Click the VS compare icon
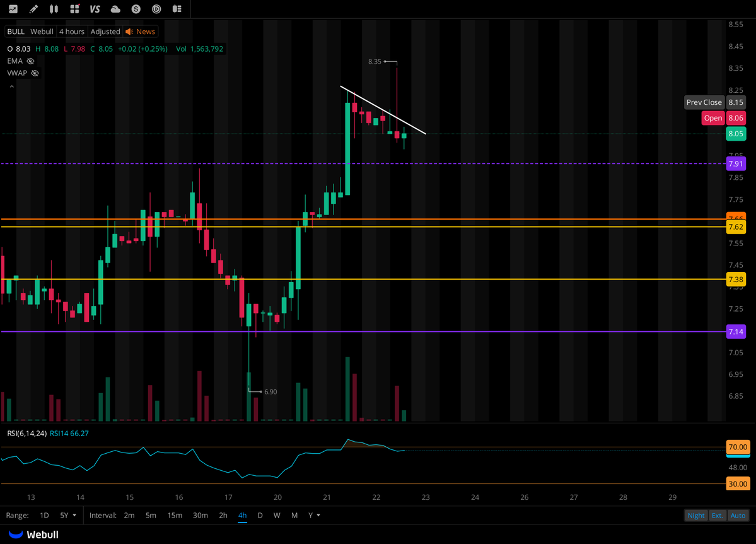 click(x=95, y=9)
